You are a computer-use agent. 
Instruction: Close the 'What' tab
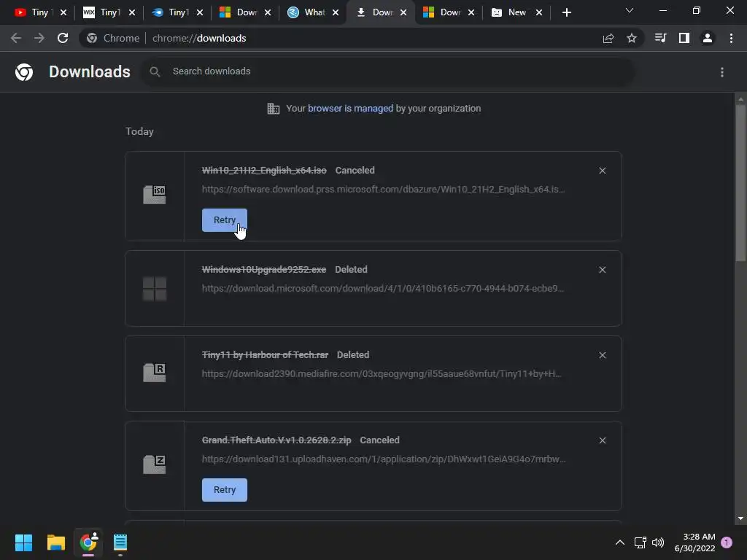point(336,12)
